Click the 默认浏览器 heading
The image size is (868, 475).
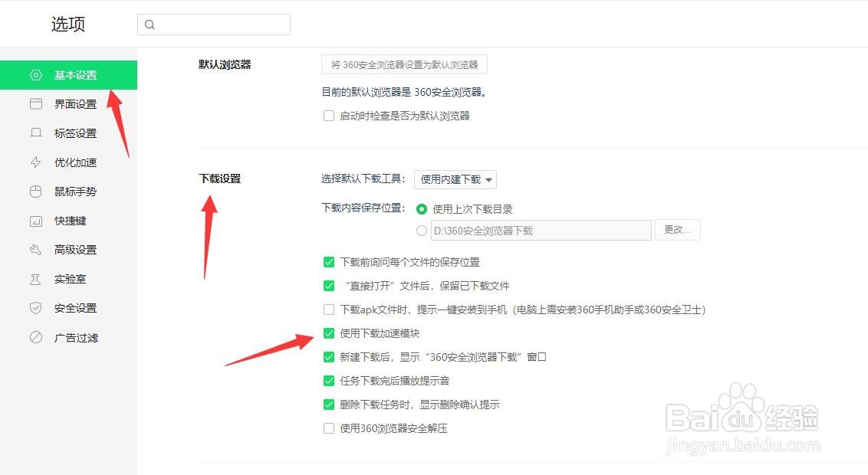pyautogui.click(x=225, y=64)
